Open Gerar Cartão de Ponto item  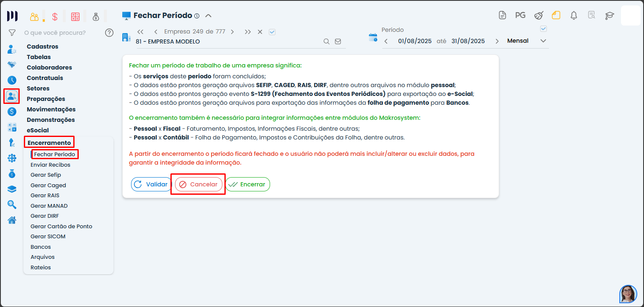point(61,226)
